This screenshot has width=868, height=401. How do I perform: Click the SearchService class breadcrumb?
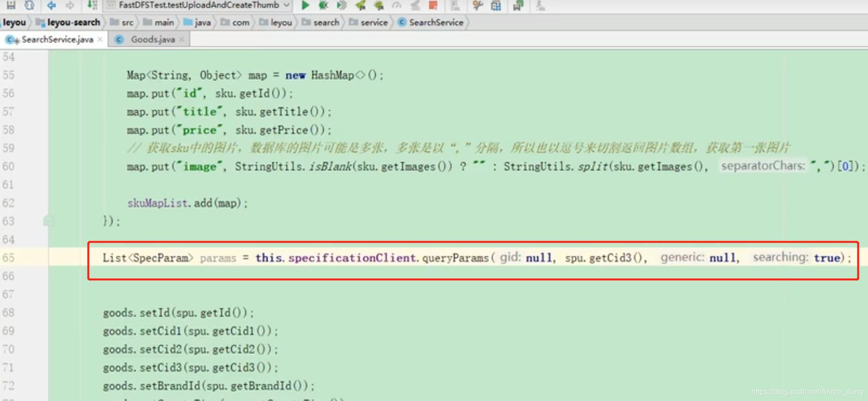pyautogui.click(x=431, y=23)
